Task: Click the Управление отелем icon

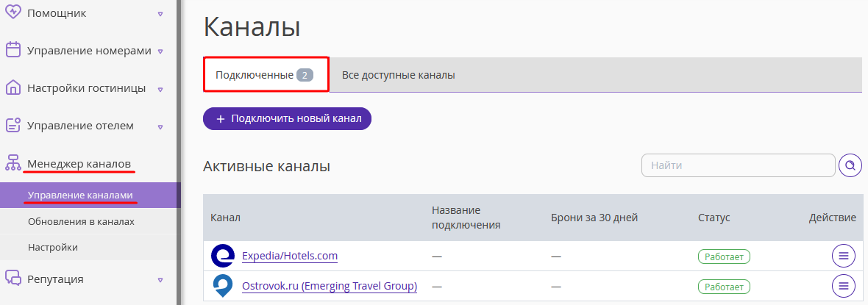Action: tap(13, 125)
